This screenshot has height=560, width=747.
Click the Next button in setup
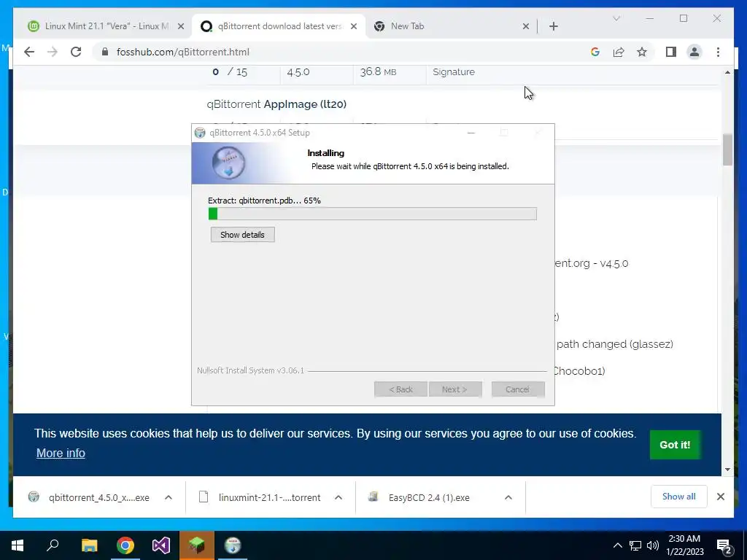coord(455,389)
